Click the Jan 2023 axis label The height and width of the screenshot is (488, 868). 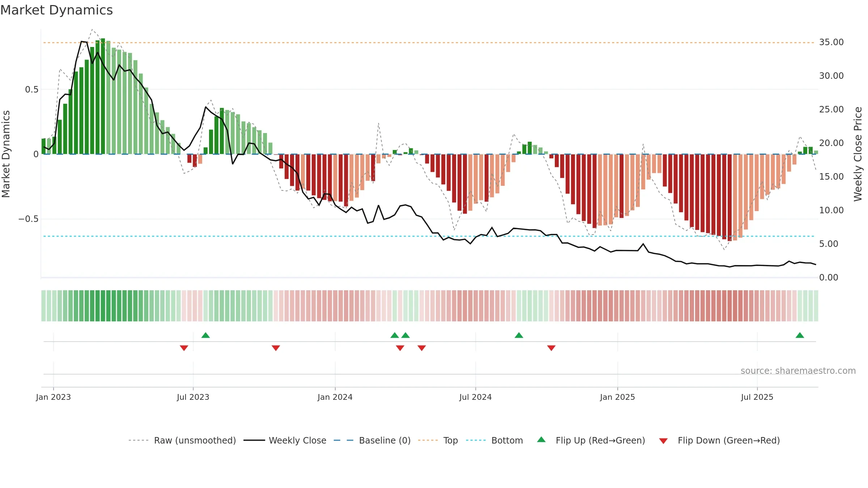tap(54, 397)
